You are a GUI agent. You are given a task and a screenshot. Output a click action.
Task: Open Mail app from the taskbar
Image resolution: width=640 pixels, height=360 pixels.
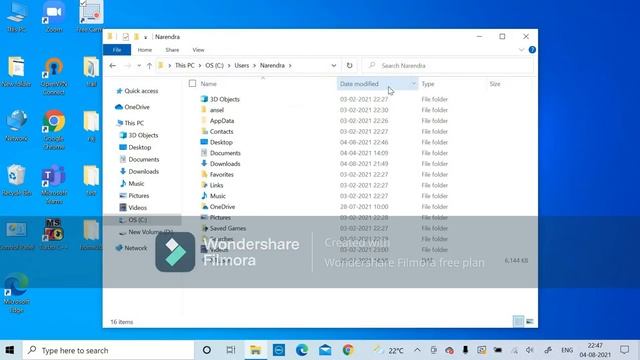click(325, 350)
